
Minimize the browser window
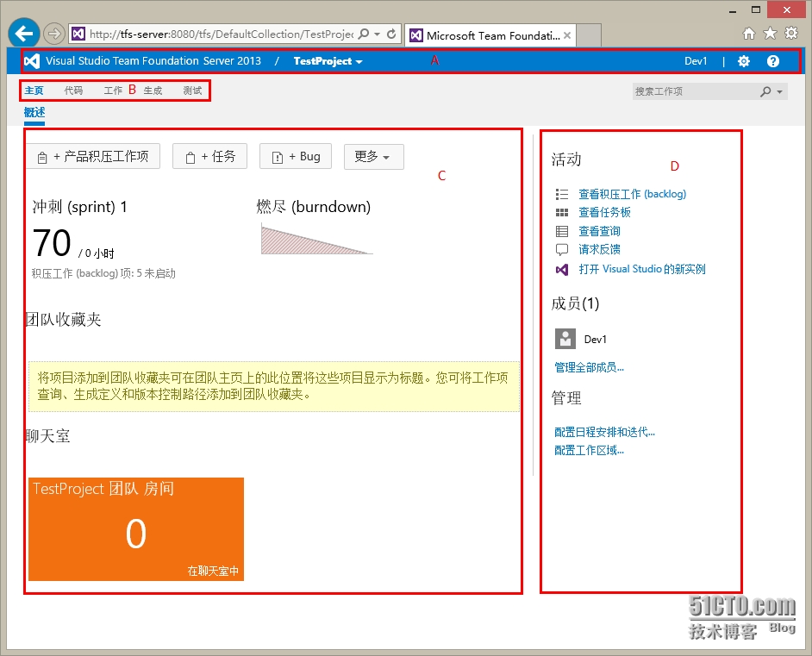[x=733, y=10]
